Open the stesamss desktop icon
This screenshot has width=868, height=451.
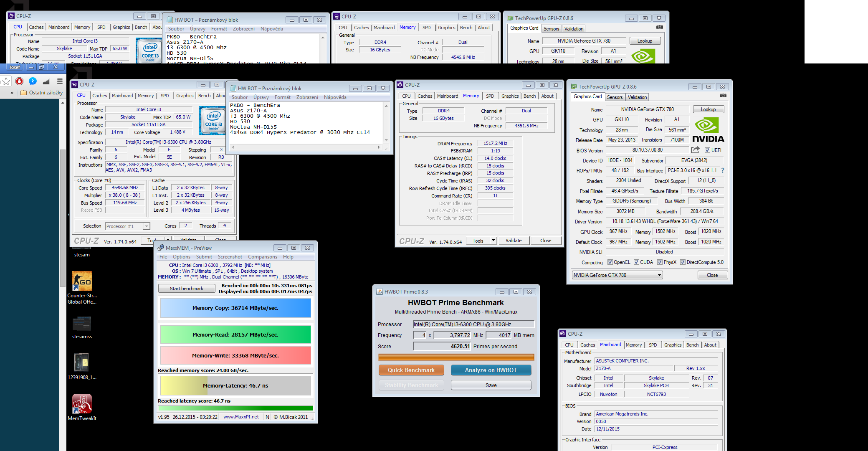coord(82,328)
